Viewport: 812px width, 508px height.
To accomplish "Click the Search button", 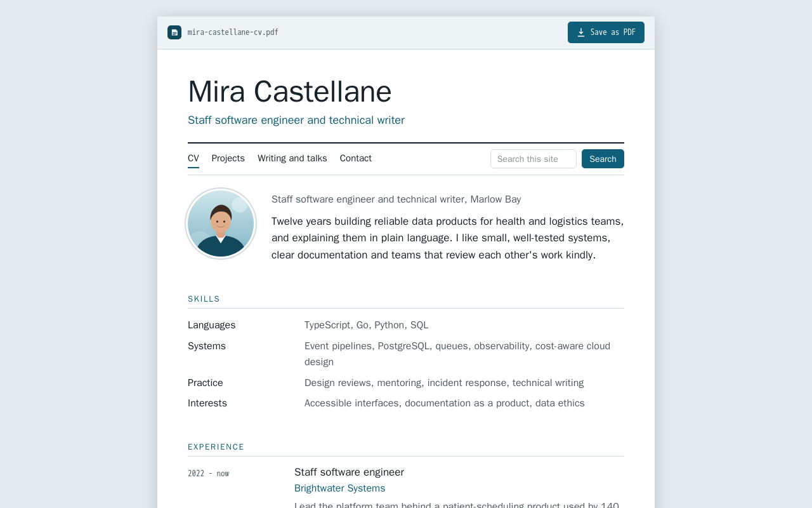I will pos(603,159).
